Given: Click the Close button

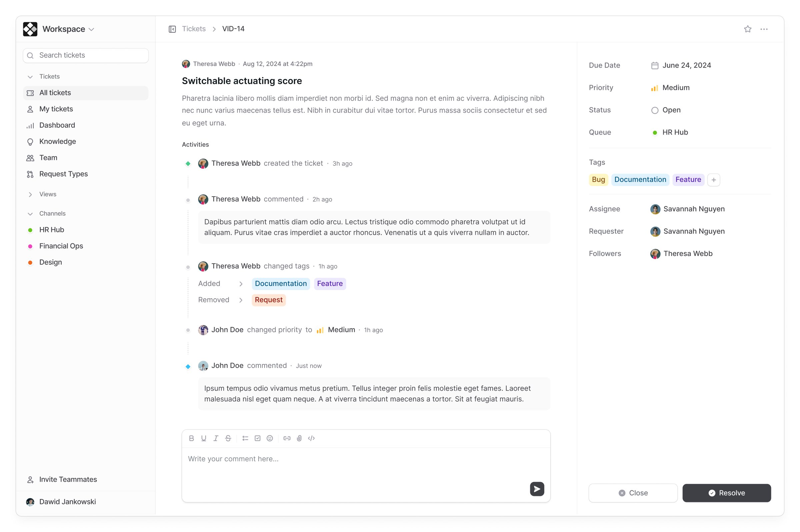Looking at the screenshot, I should tap(633, 493).
